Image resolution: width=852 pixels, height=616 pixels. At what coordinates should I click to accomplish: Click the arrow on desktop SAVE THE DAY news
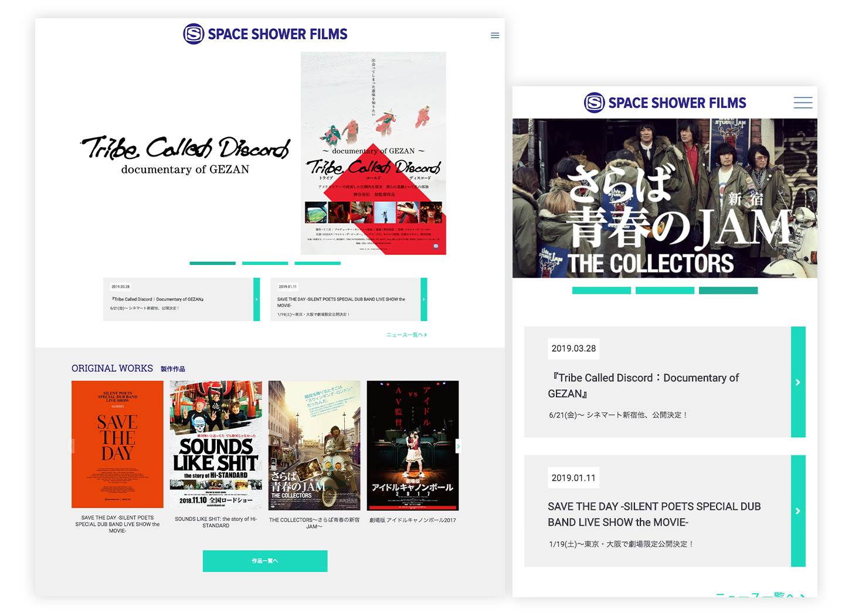pos(423,300)
